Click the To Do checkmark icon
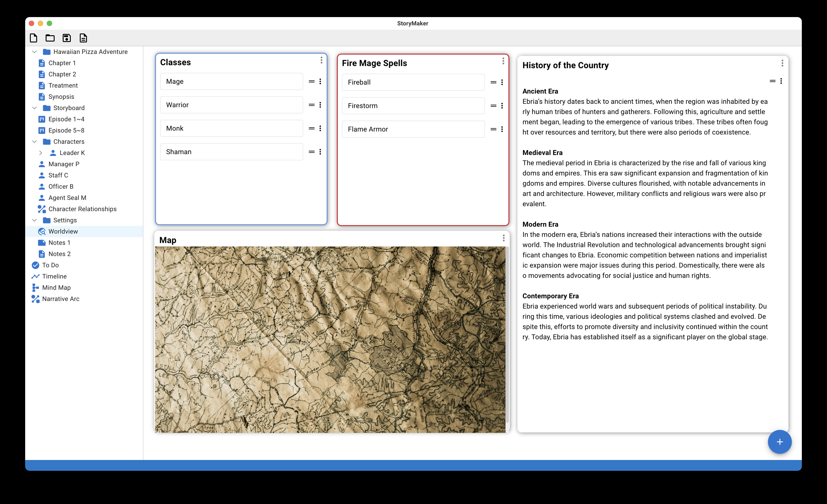This screenshot has height=504, width=827. (x=36, y=265)
